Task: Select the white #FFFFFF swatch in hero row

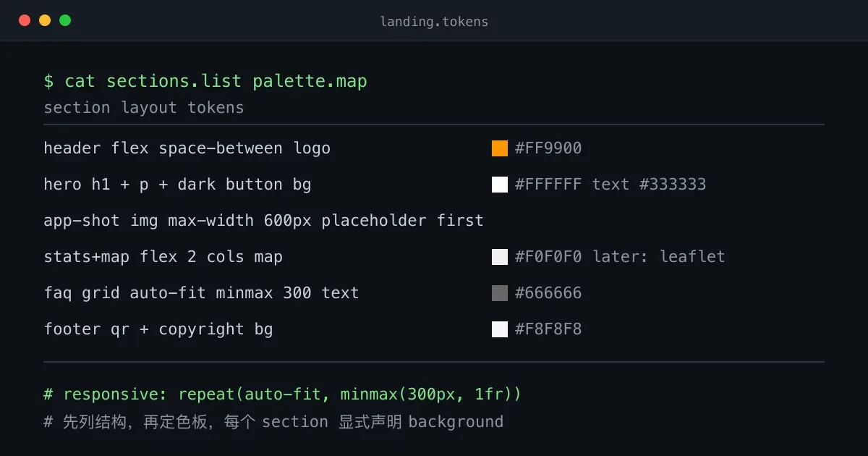Action: [500, 185]
